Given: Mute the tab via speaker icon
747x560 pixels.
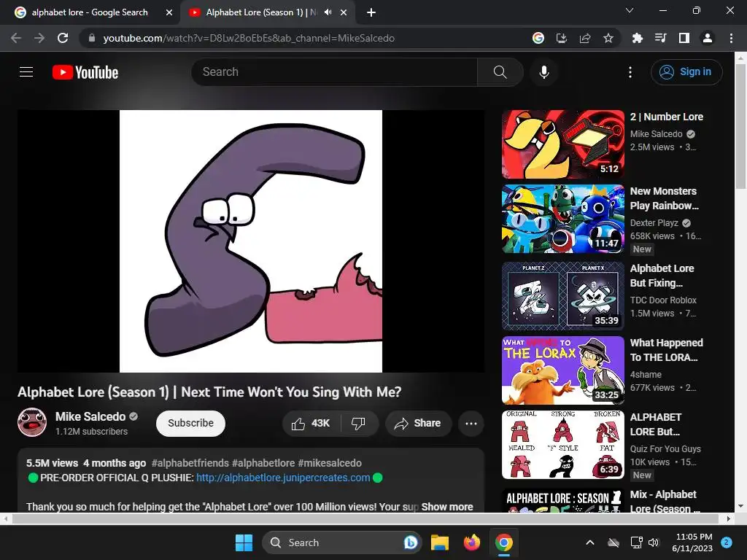Looking at the screenshot, I should click(x=328, y=12).
